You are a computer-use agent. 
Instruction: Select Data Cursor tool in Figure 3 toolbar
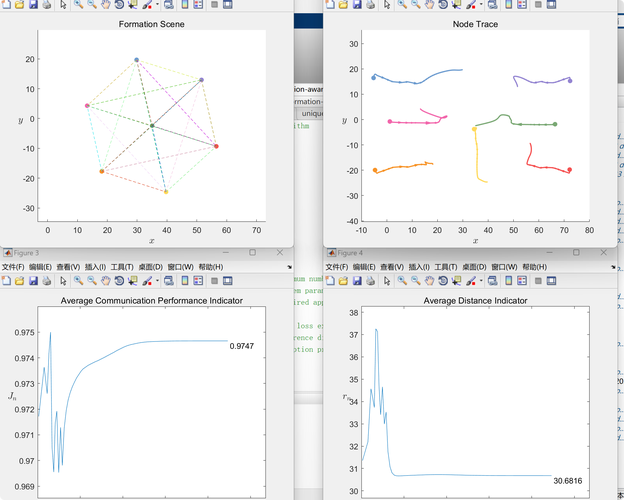[131, 282]
